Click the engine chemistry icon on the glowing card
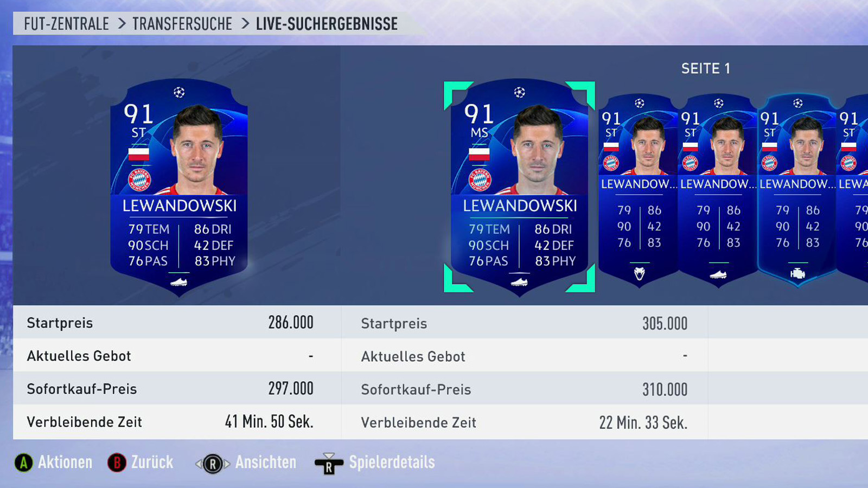The height and width of the screenshot is (488, 868). 797,274
